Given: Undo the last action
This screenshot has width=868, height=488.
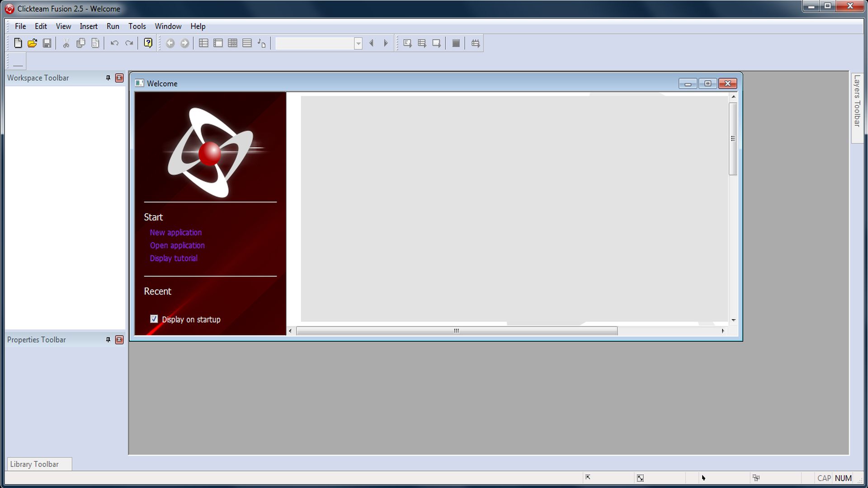Looking at the screenshot, I should point(114,43).
